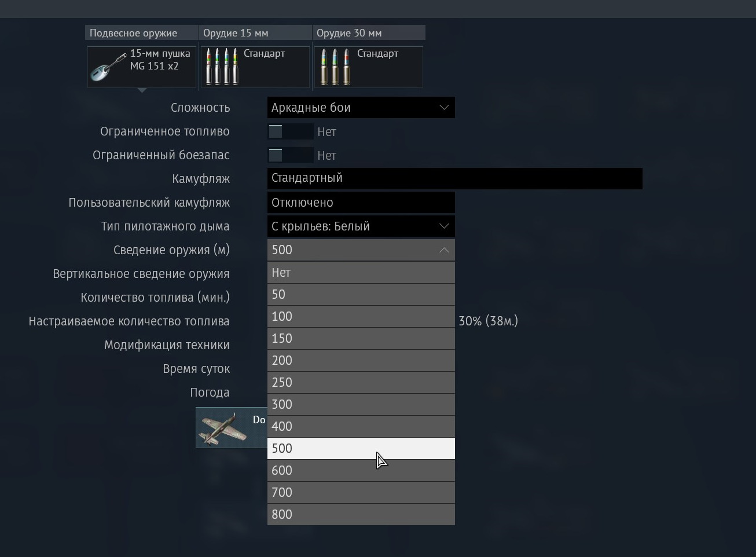756x557 pixels.
Task: Click the Сведение оружия field showing 500
Action: (x=361, y=250)
